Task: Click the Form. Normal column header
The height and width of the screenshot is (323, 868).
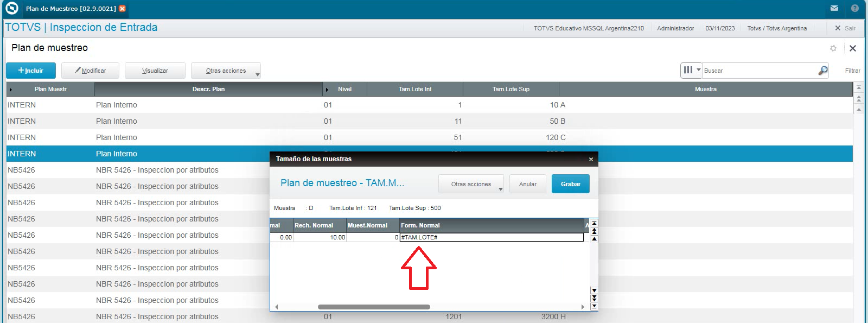Action: tap(492, 225)
